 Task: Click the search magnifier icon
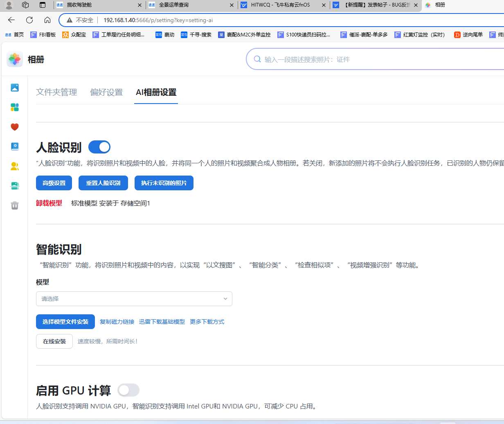(257, 59)
